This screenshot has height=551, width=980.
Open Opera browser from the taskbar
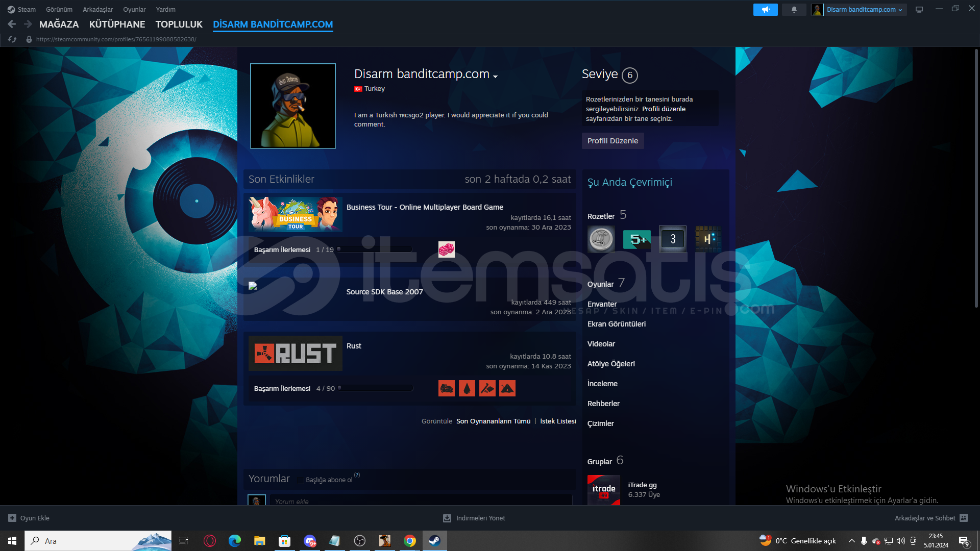click(x=210, y=541)
